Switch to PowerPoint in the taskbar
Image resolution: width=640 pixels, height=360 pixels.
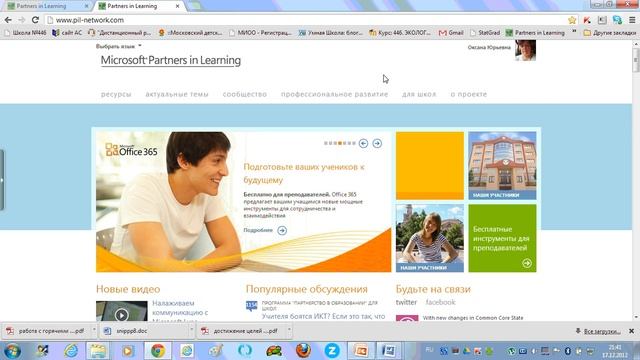(361, 351)
